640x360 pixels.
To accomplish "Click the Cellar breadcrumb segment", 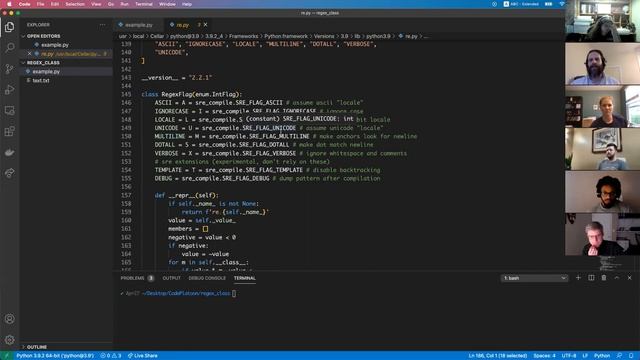I will (x=157, y=36).
